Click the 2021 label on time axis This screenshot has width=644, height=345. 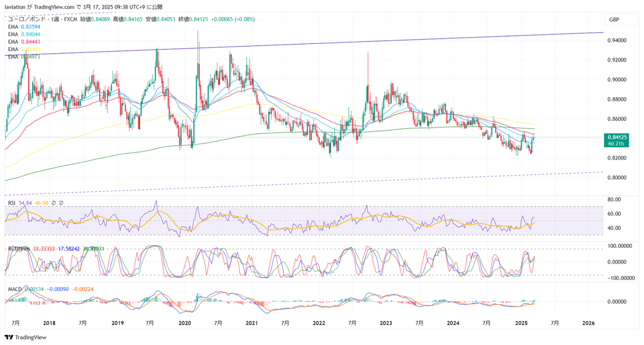(x=252, y=324)
